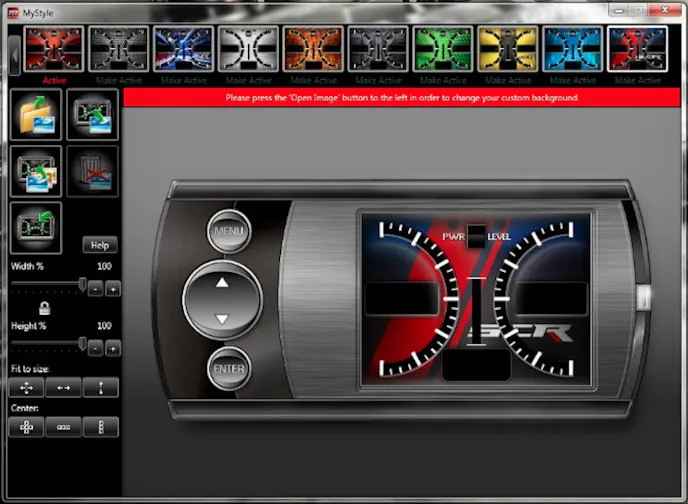Image resolution: width=688 pixels, height=504 pixels.
Task: Click the Width % slider handle
Action: [82, 286]
